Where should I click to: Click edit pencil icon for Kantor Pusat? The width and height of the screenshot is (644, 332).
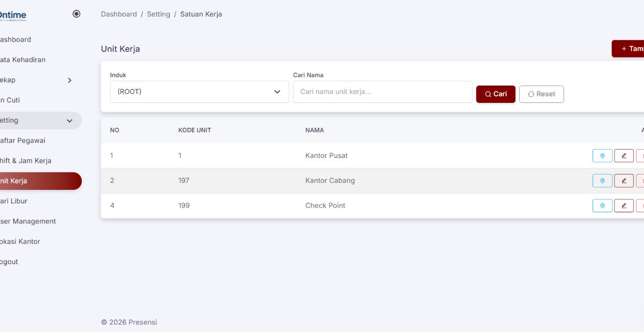click(623, 156)
